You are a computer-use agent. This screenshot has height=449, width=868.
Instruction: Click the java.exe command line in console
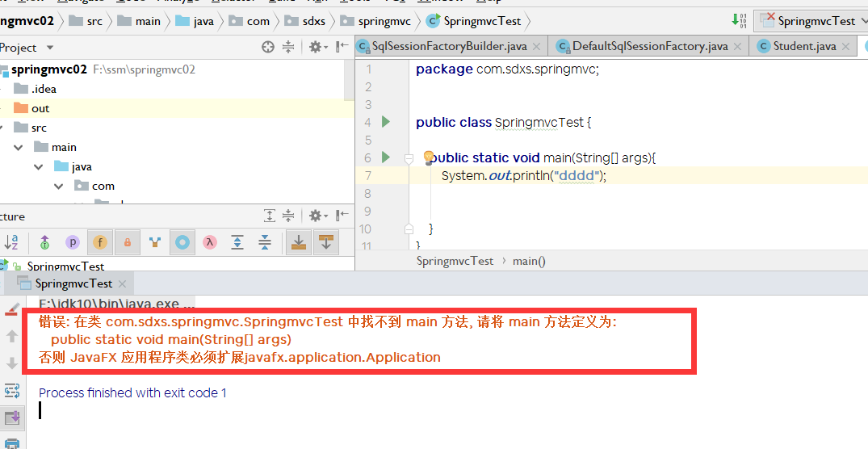coord(117,304)
